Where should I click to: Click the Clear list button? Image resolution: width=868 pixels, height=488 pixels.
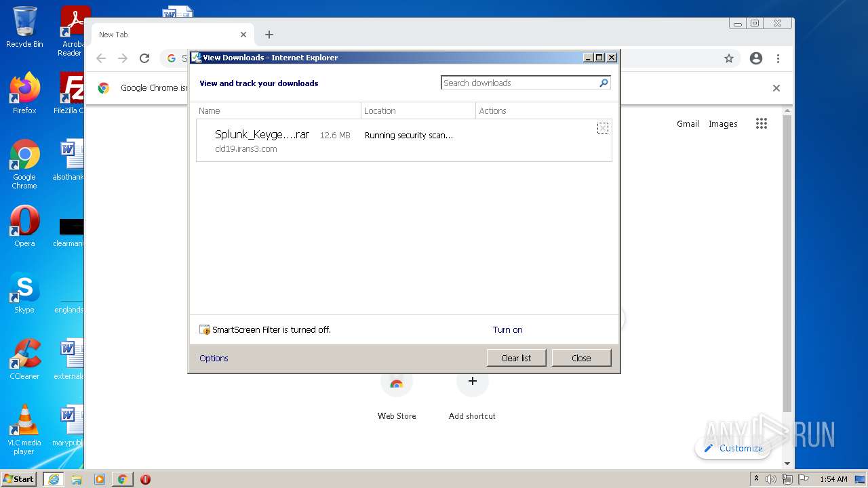[516, 358]
